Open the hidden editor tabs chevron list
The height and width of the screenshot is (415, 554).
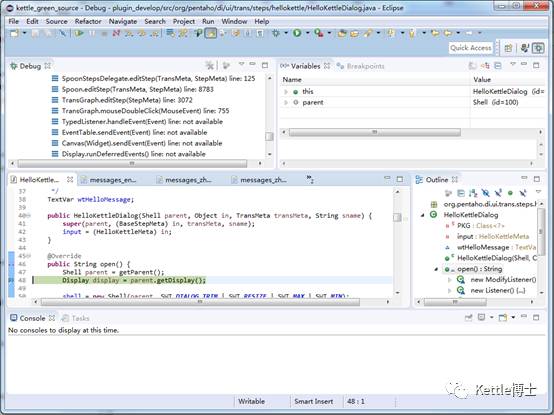click(310, 179)
